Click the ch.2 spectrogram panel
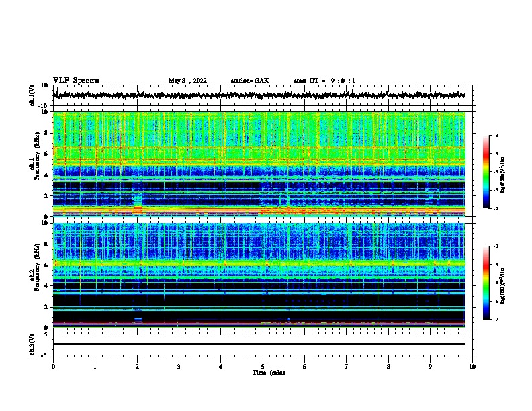The width and height of the screenshot is (532, 411). [259, 275]
